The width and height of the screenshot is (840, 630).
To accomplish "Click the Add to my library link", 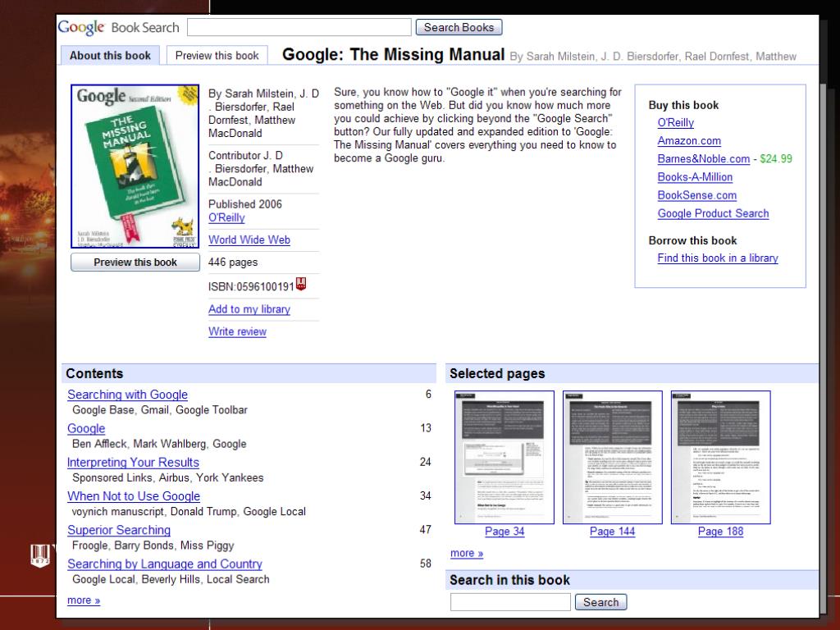I will click(249, 309).
